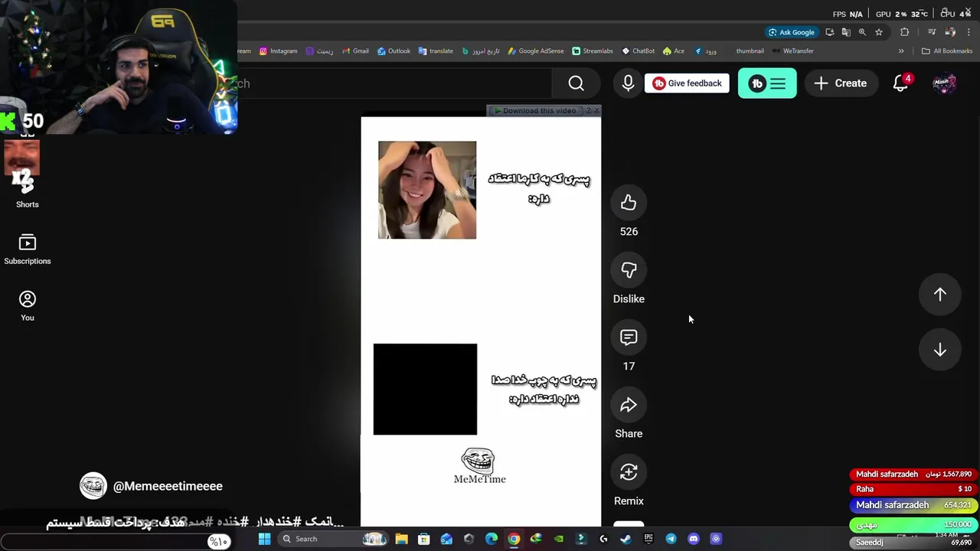The height and width of the screenshot is (551, 980).
Task: Open Outlook app from taskbar
Action: [446, 539]
